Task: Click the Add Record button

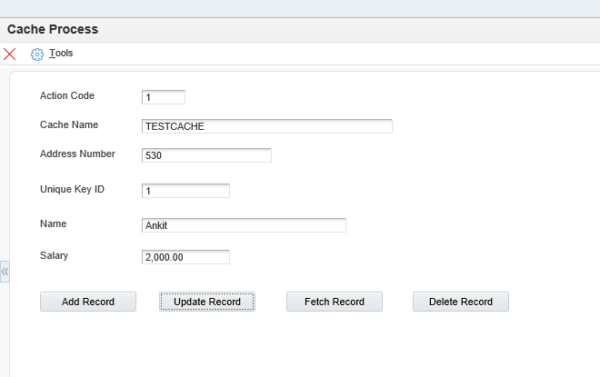Action: tap(88, 302)
